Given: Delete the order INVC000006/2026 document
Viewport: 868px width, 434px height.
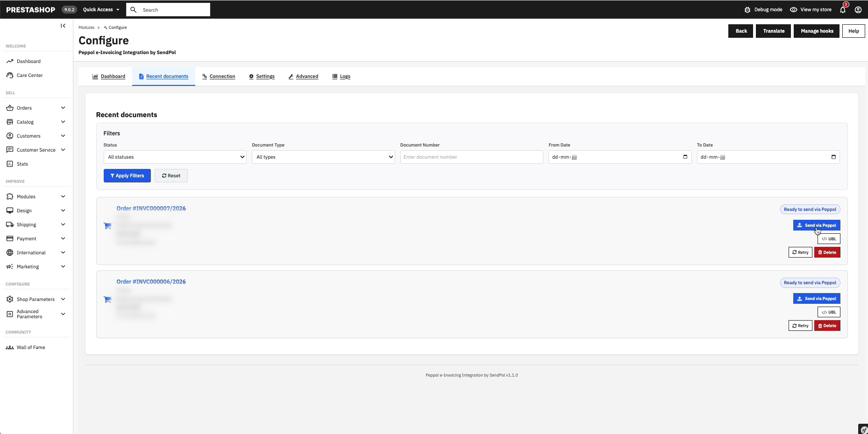Looking at the screenshot, I should click(827, 326).
